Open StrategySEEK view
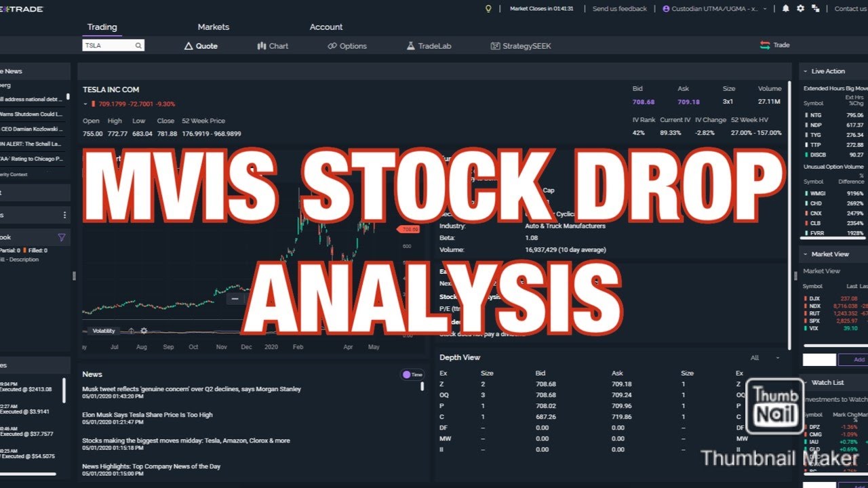The width and height of the screenshot is (868, 488). tap(521, 46)
